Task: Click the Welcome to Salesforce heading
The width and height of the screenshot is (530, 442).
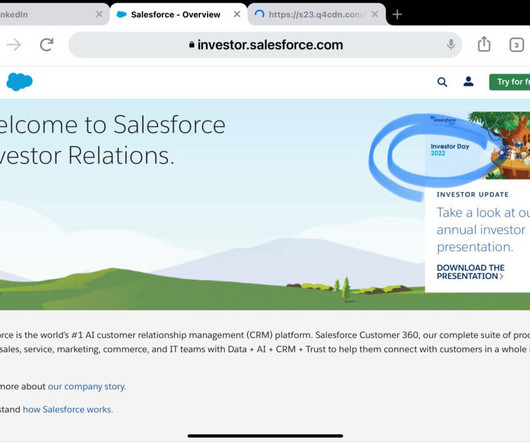Action: coord(113,140)
